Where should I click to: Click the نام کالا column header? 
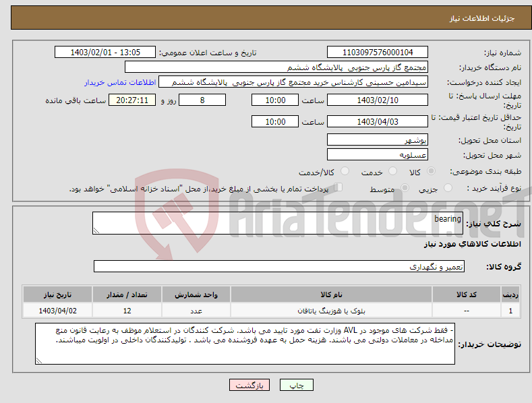pyautogui.click(x=331, y=294)
